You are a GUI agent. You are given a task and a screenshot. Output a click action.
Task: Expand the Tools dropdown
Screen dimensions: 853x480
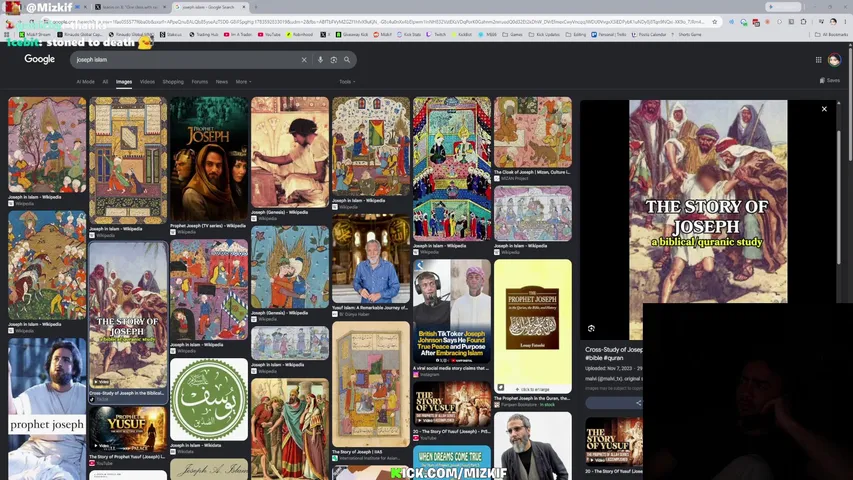347,82
